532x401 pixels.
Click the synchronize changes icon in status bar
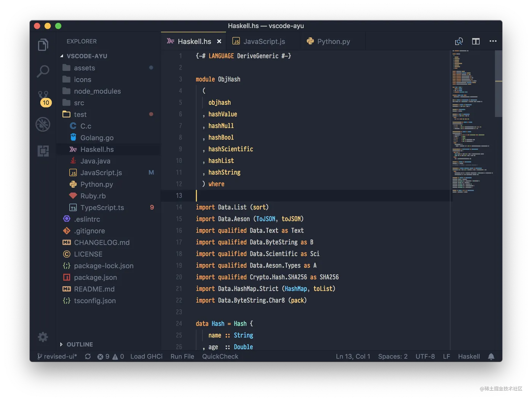[88, 357]
